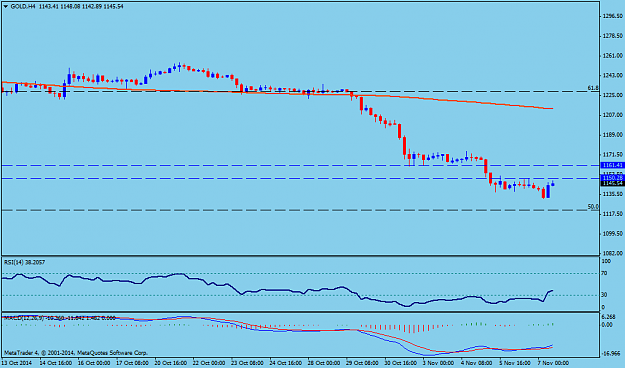Click the 13 Oct 2014 date label
The height and width of the screenshot is (368, 625).
coord(18,363)
